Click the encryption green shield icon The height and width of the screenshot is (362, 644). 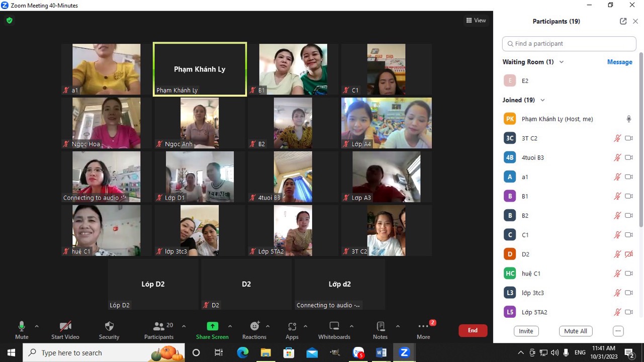click(9, 21)
